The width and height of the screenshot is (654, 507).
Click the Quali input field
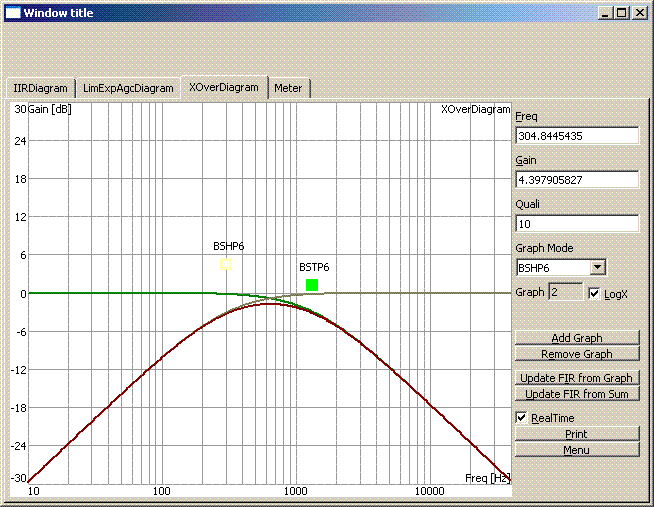coord(577,223)
